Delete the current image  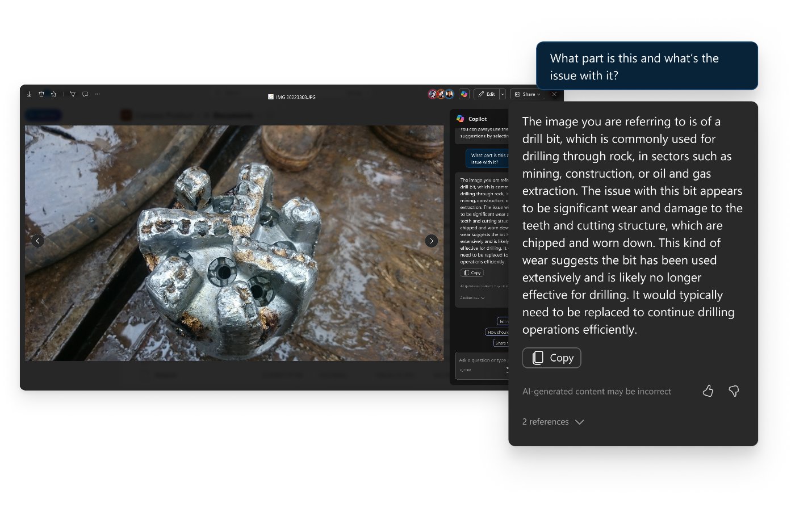[41, 94]
